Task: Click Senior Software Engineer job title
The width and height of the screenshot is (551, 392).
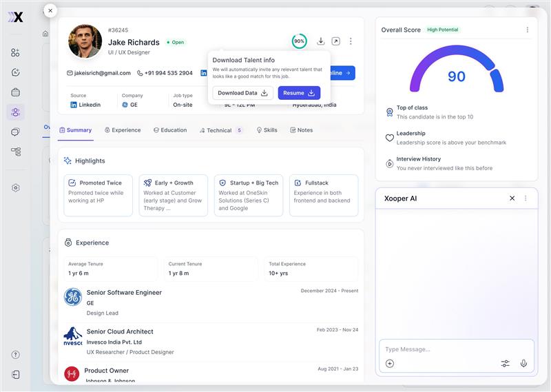Action: point(124,293)
